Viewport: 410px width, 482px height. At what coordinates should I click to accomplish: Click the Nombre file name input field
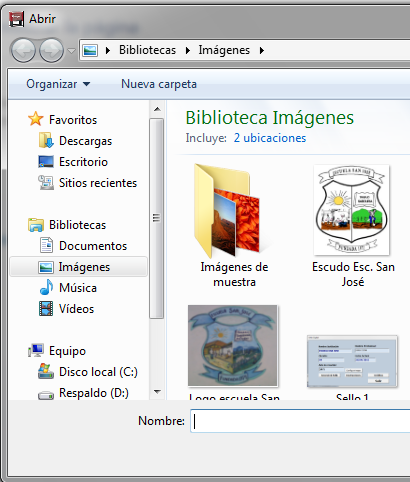(x=300, y=421)
